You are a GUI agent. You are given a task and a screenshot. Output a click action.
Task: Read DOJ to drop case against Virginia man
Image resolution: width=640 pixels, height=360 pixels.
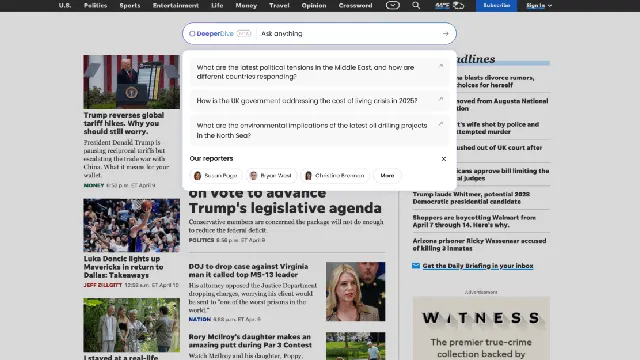coord(248,270)
